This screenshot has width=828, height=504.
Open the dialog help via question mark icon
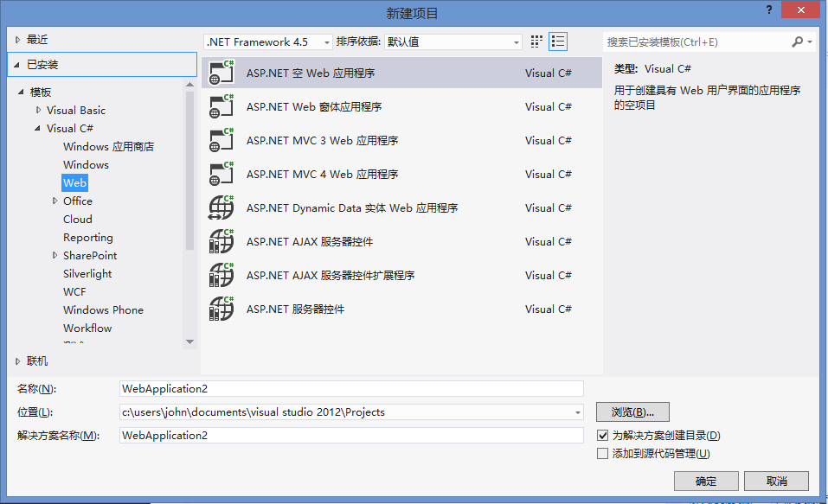coord(769,10)
